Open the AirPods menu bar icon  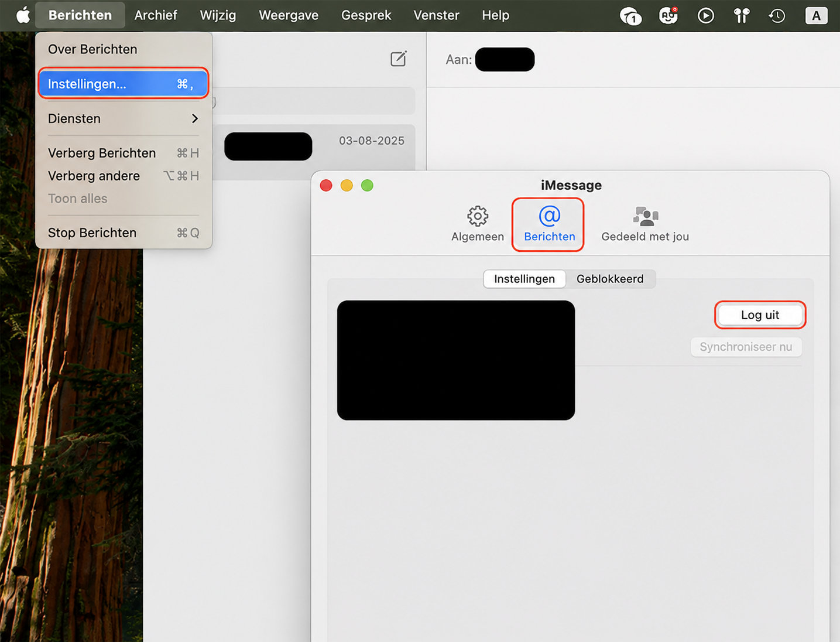click(742, 16)
